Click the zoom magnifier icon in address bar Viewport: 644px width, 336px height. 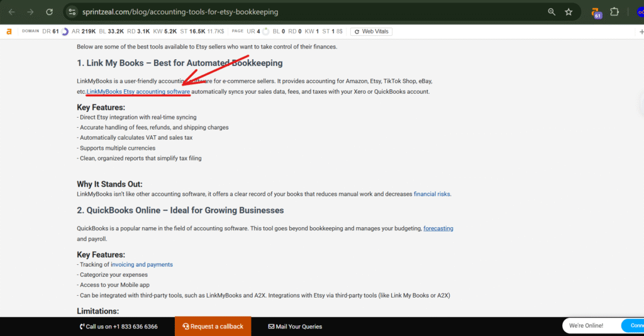tap(552, 12)
